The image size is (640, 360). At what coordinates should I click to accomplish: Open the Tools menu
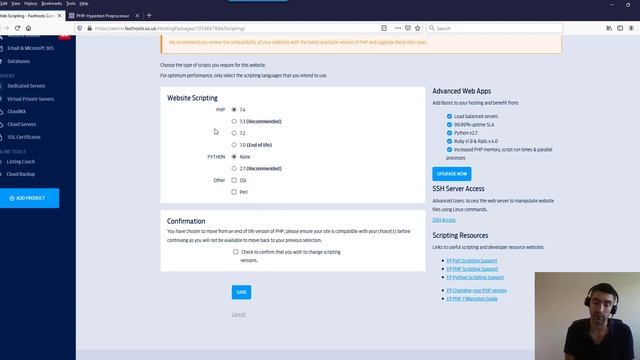tap(71, 3)
